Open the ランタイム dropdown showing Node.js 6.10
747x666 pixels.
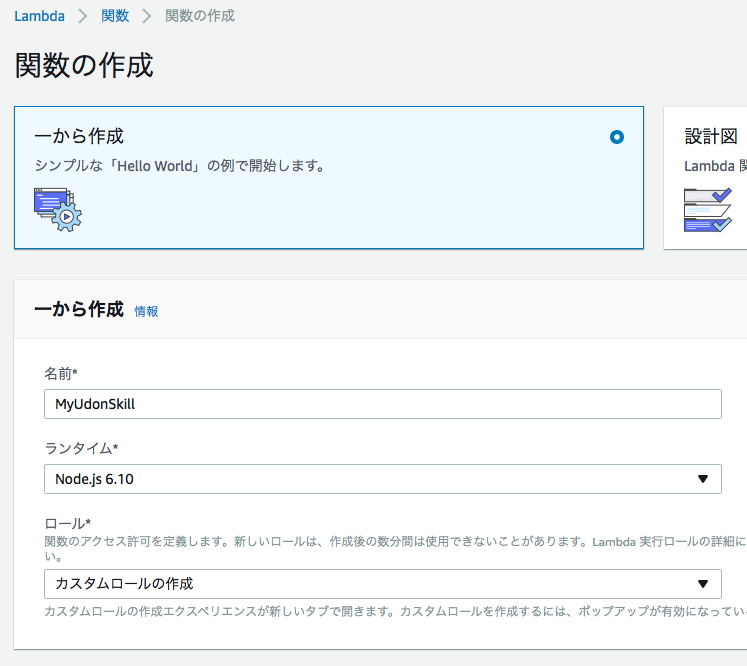pos(383,479)
